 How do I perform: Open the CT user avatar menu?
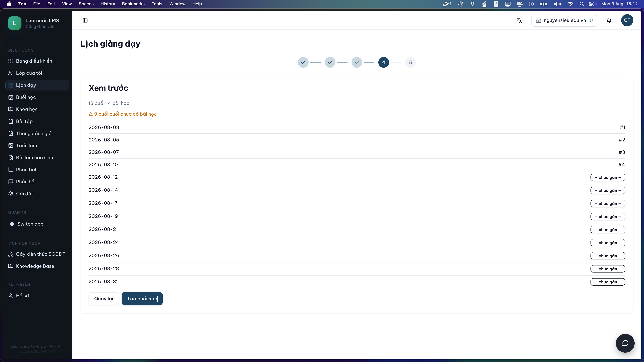pos(627,20)
